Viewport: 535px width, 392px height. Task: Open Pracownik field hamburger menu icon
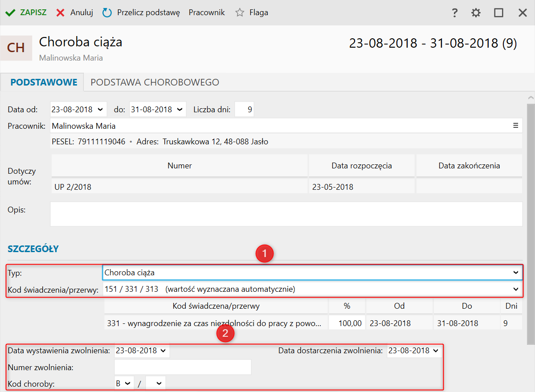point(515,126)
